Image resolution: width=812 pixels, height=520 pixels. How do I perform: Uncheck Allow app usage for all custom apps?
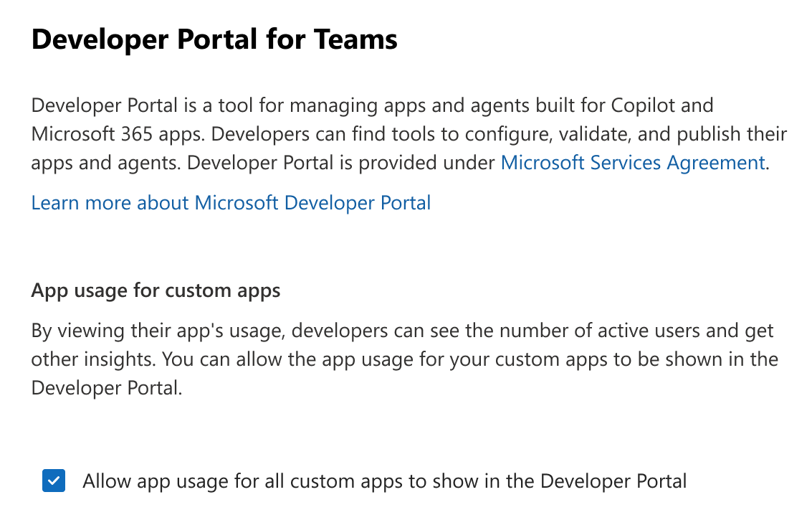pos(54,481)
